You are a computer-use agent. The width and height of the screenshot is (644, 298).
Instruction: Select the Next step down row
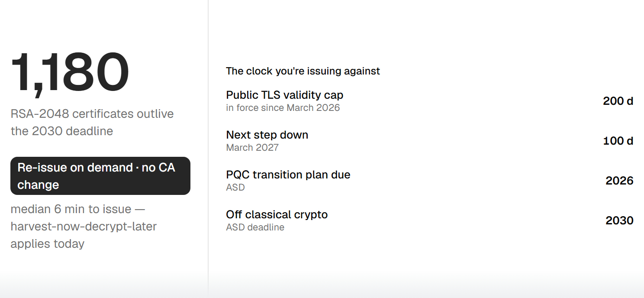coord(429,141)
